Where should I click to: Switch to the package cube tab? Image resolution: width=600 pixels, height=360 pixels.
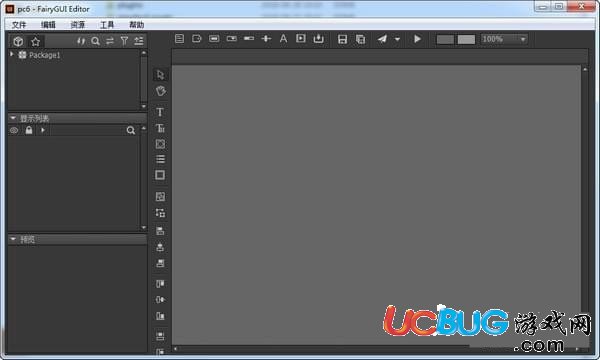18,41
